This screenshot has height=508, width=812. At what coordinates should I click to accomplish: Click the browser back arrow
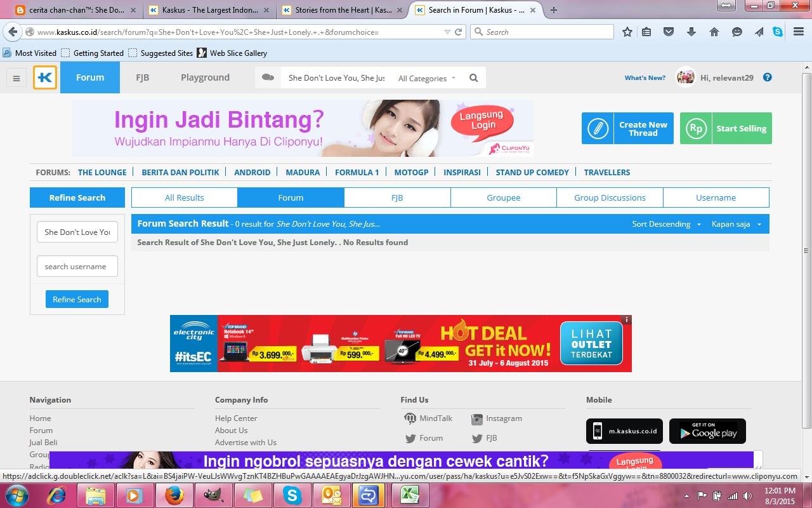13,32
